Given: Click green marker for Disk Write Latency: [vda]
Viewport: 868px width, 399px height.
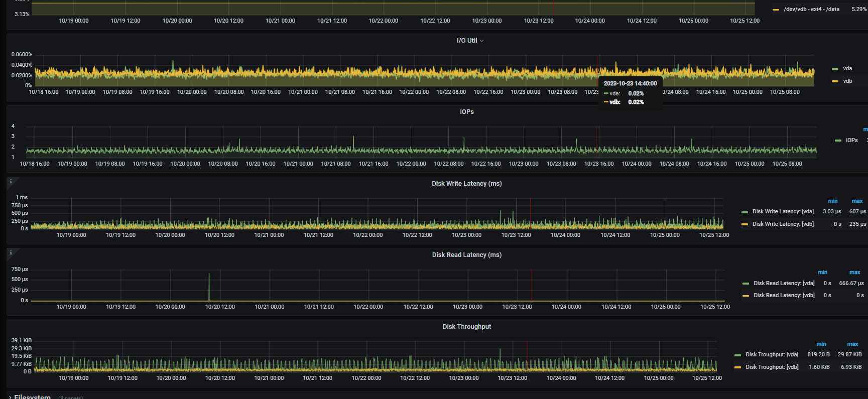Looking at the screenshot, I should tap(745, 212).
